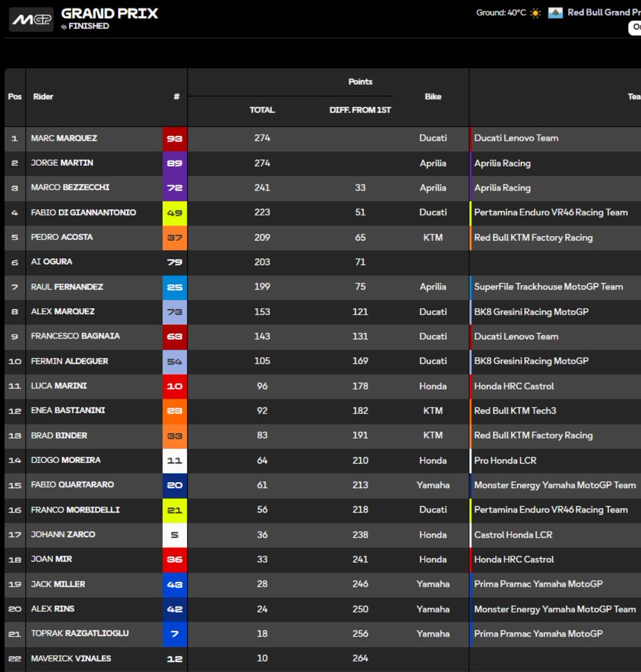Viewport: 641px width, 672px height.
Task: Click the MotoGP logo icon
Action: point(31,20)
